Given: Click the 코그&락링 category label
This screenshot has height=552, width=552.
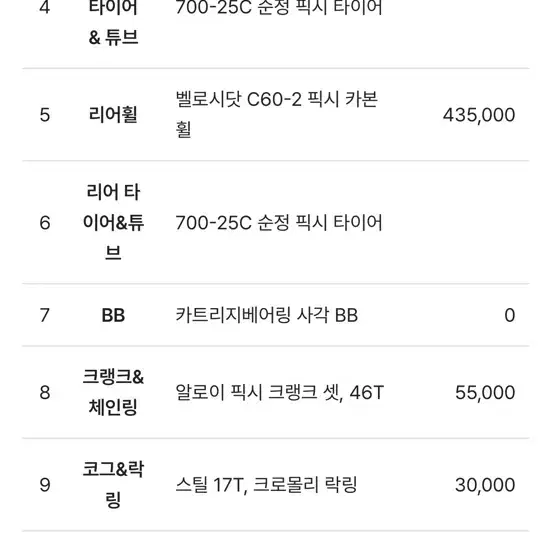Looking at the screenshot, I should [113, 484].
